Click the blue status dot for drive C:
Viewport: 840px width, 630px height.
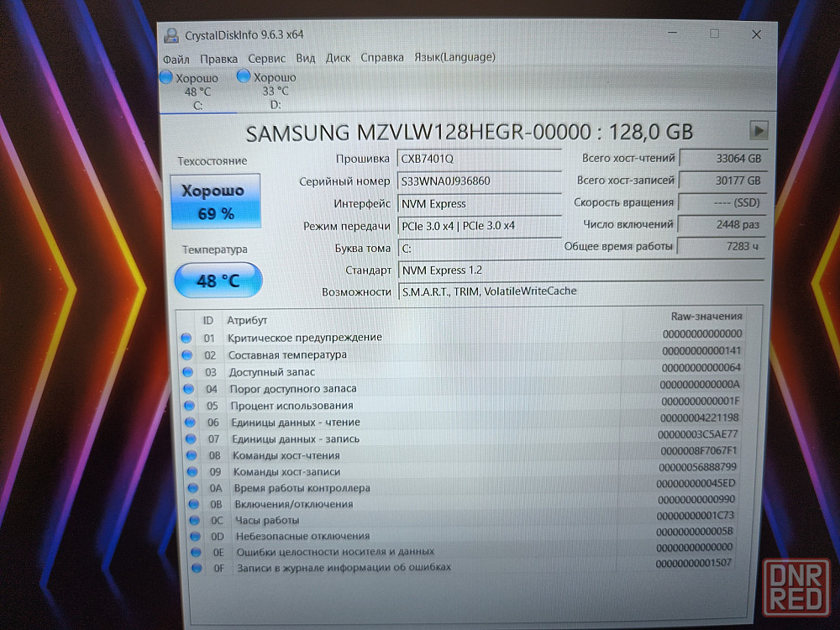[168, 77]
